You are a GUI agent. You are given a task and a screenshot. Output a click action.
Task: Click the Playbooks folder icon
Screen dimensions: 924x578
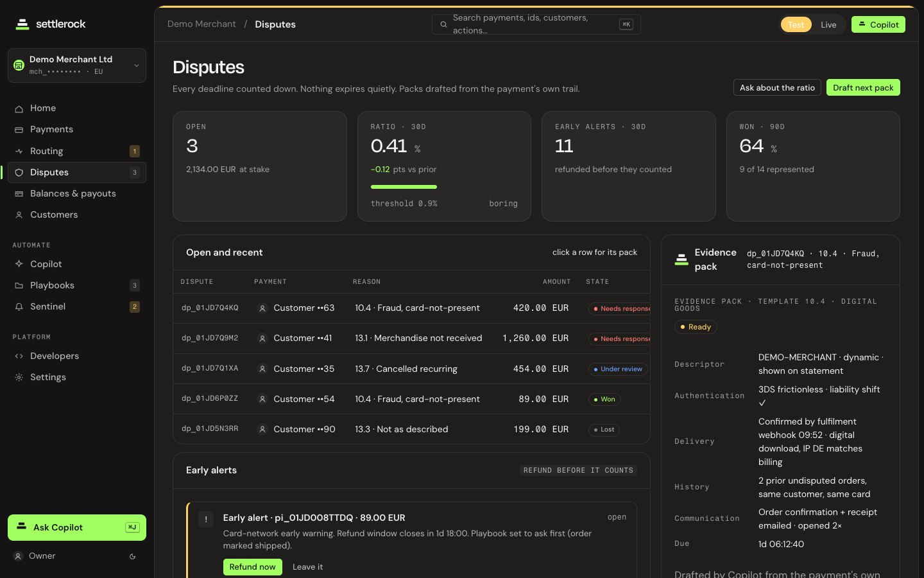[19, 286]
